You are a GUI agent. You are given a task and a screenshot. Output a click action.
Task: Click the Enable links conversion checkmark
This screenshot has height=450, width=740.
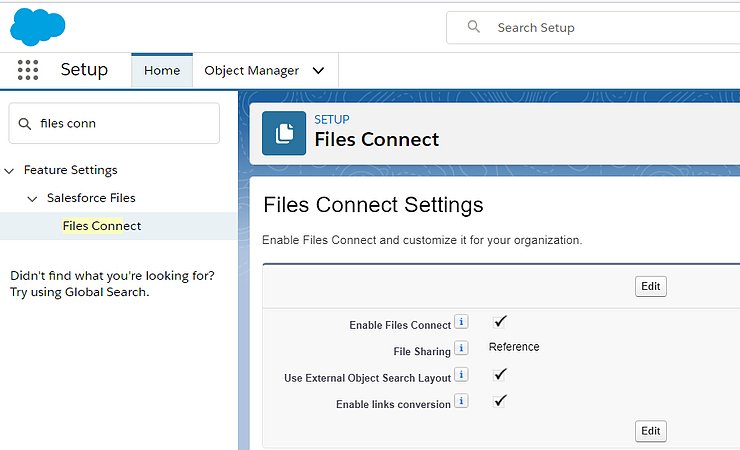coord(501,400)
